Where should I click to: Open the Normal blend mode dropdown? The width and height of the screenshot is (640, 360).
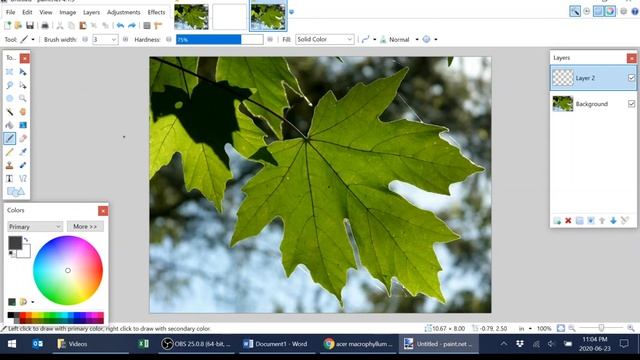point(400,40)
